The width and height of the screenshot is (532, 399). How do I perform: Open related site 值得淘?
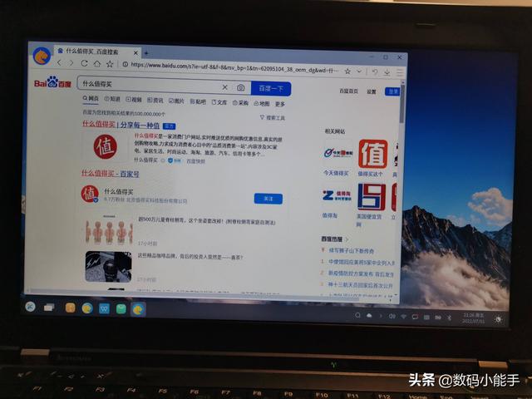coord(330,215)
